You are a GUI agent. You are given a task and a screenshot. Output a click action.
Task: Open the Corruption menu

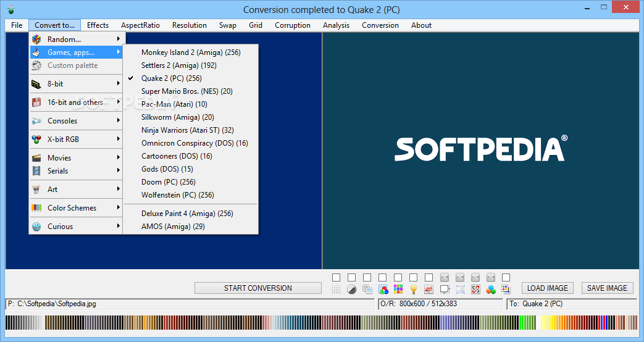(293, 25)
